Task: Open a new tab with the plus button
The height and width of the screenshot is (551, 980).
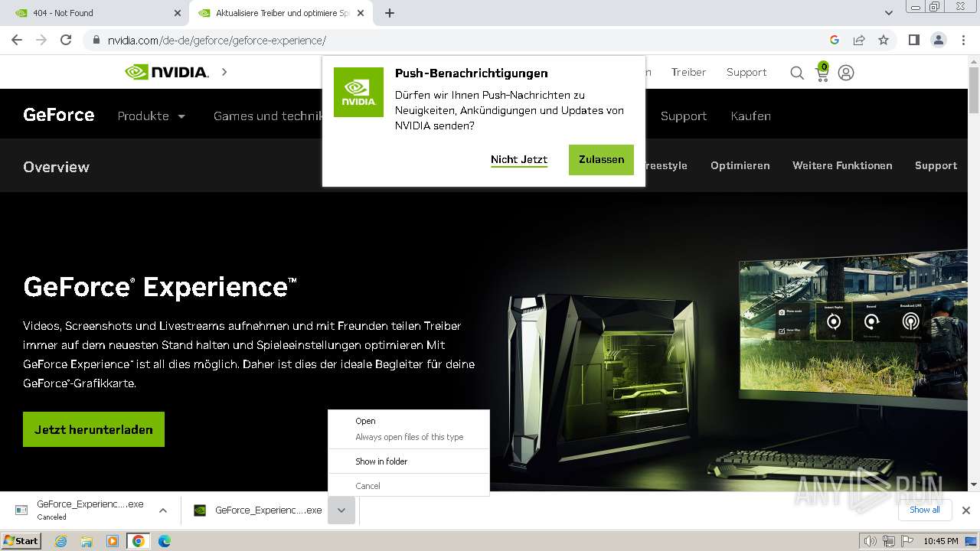Action: (x=390, y=13)
